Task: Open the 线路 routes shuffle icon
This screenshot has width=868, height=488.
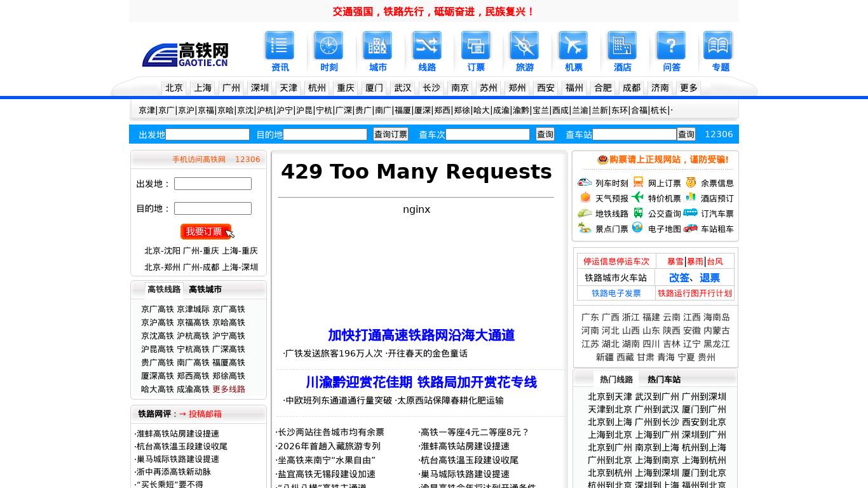Action: pyautogui.click(x=427, y=46)
